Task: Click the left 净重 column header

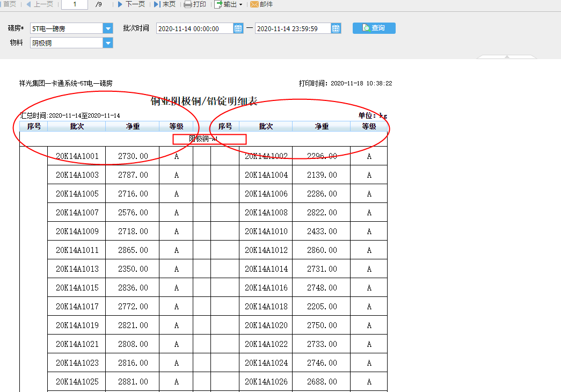Action: point(133,126)
